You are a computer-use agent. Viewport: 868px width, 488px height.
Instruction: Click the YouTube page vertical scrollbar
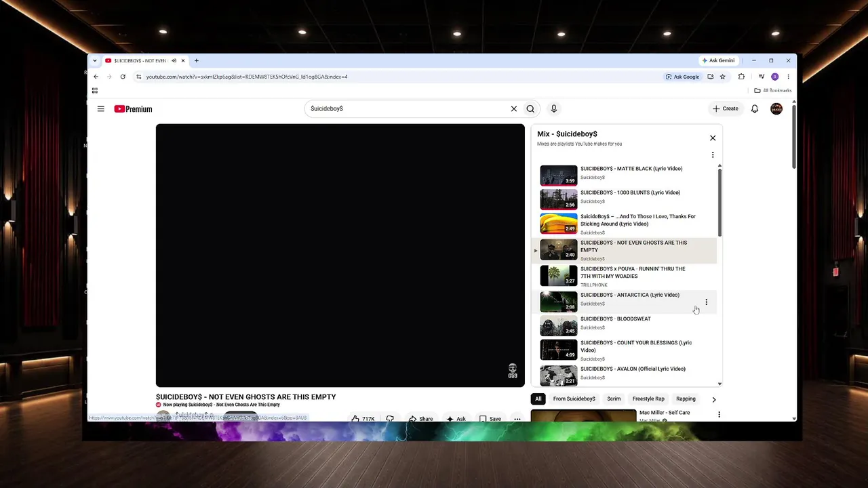point(793,136)
